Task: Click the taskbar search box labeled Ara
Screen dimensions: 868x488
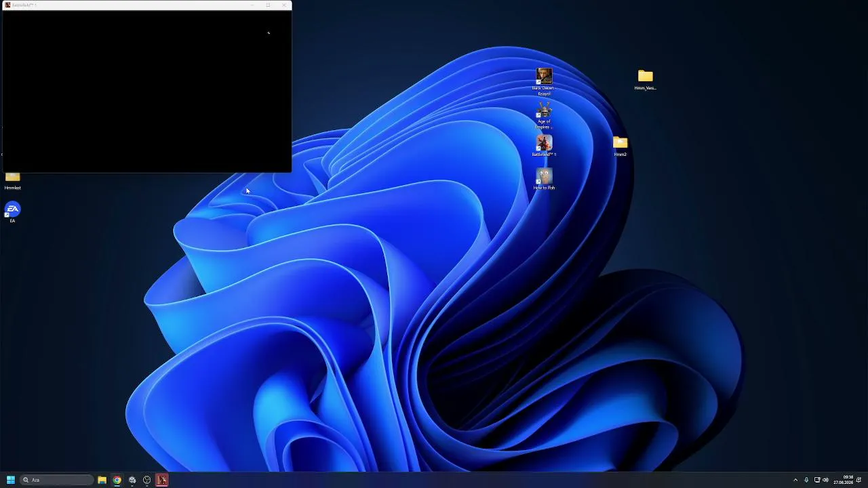Action: (x=57, y=480)
